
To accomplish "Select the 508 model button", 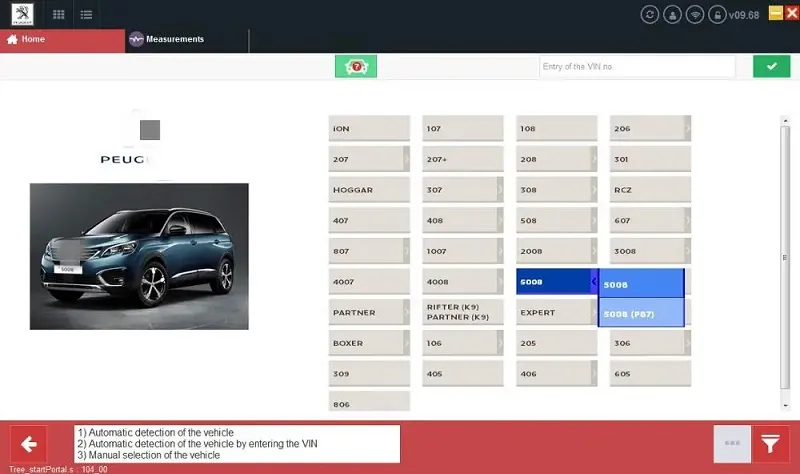I will (557, 220).
